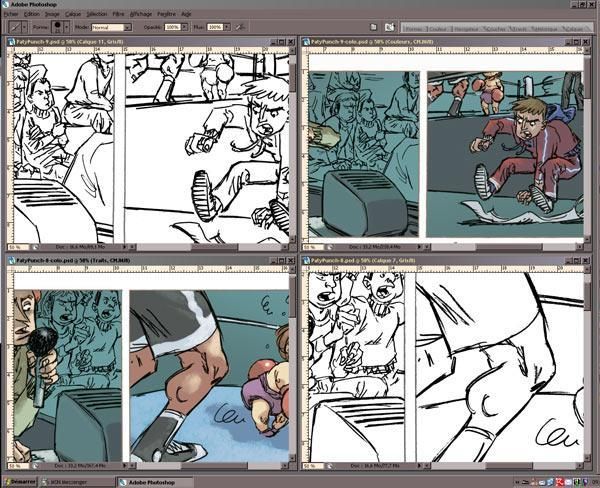
Task: Open the Aide menu
Action: pyautogui.click(x=186, y=14)
